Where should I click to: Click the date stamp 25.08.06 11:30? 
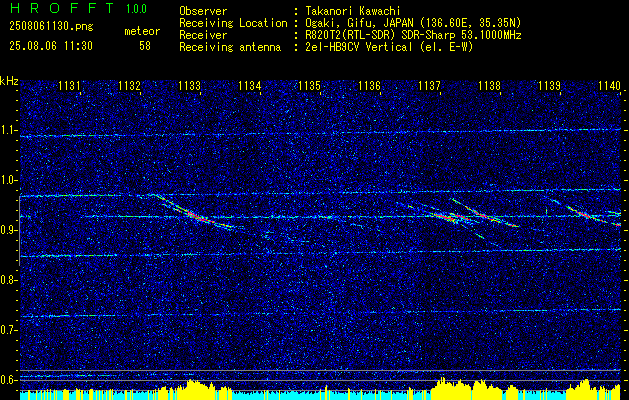51,46
